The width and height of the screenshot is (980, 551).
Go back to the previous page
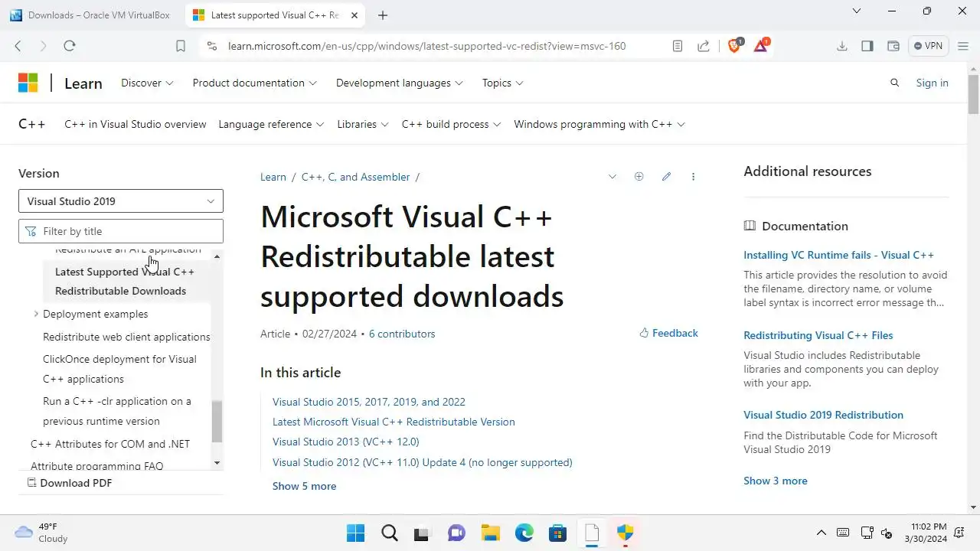[x=18, y=46]
